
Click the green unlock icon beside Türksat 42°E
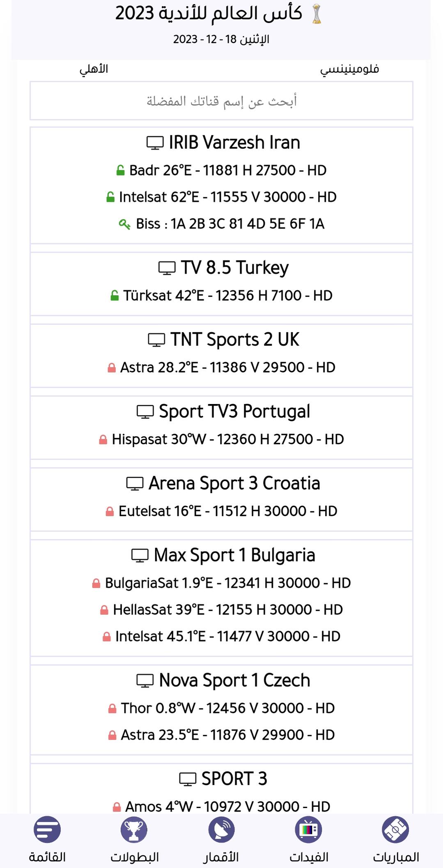pos(115,295)
